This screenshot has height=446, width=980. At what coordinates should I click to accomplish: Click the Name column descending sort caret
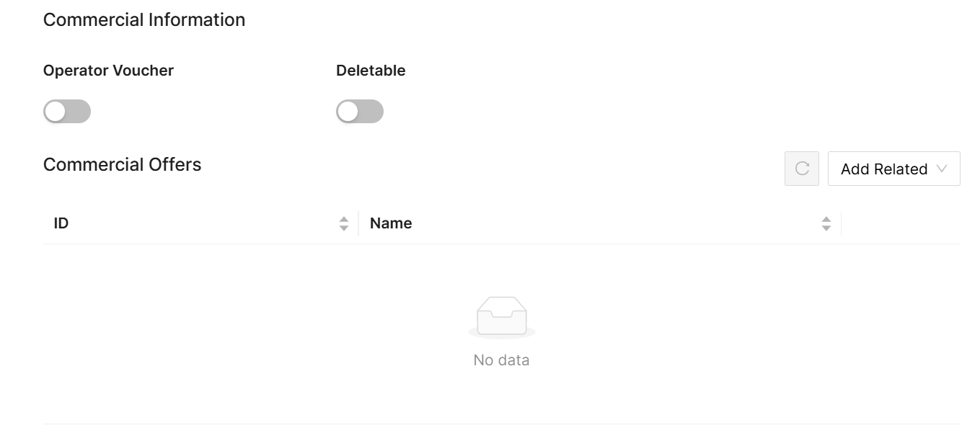[x=826, y=228]
